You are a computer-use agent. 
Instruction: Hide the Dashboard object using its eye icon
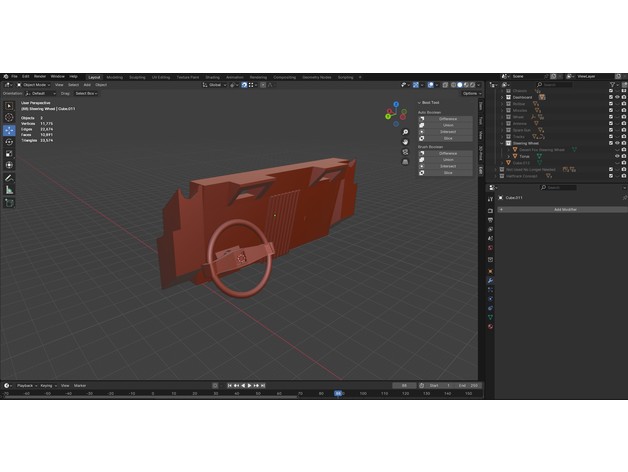pyautogui.click(x=616, y=97)
